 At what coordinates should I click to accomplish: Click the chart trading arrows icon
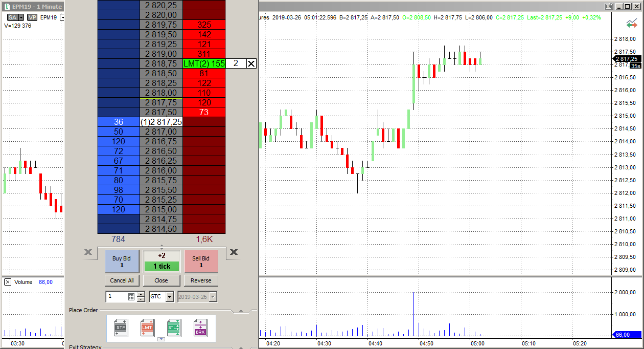tap(632, 24)
